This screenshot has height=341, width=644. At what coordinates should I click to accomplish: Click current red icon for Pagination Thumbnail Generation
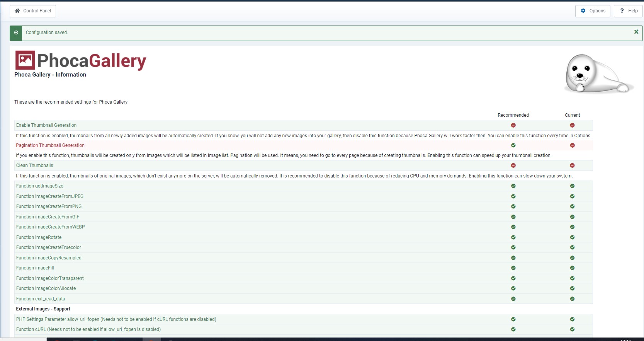pos(573,145)
